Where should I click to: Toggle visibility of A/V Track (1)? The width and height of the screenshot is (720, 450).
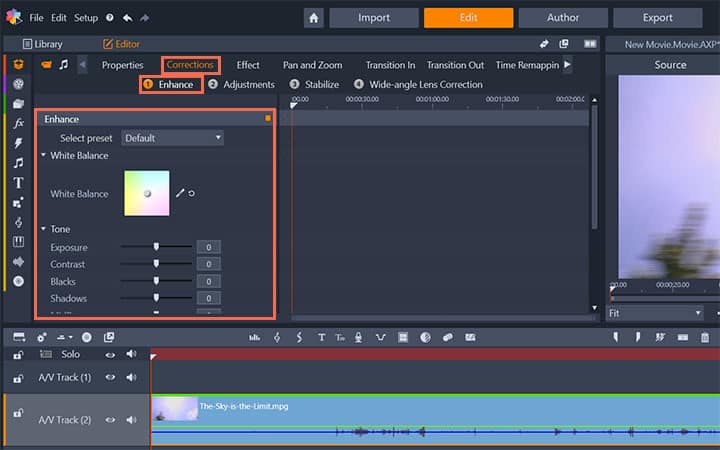[110, 377]
